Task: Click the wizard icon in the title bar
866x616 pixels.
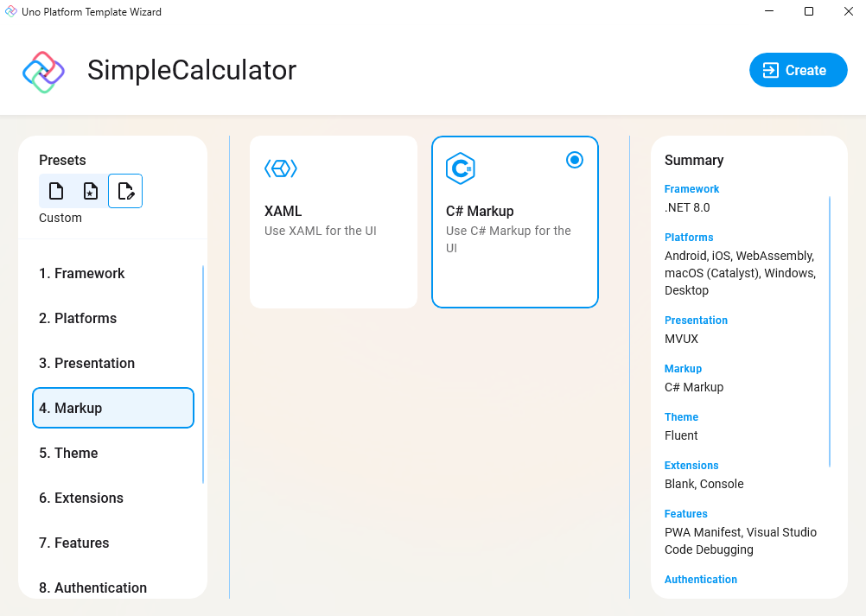Action: click(x=11, y=11)
